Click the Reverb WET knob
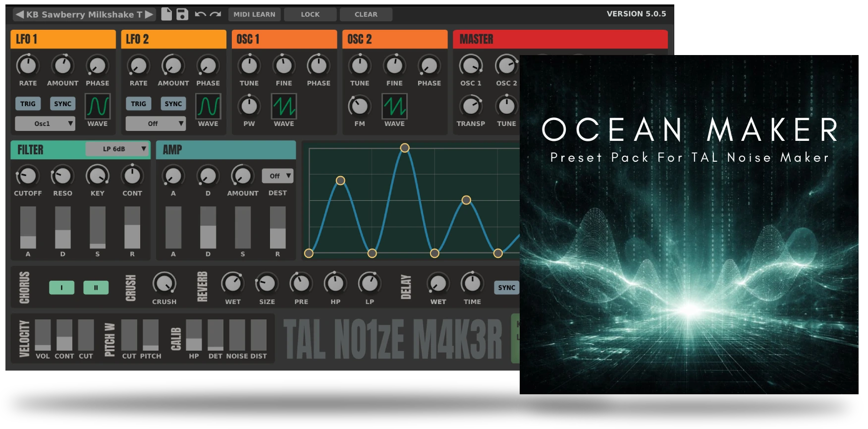Screen dimensions: 868x429 point(233,283)
